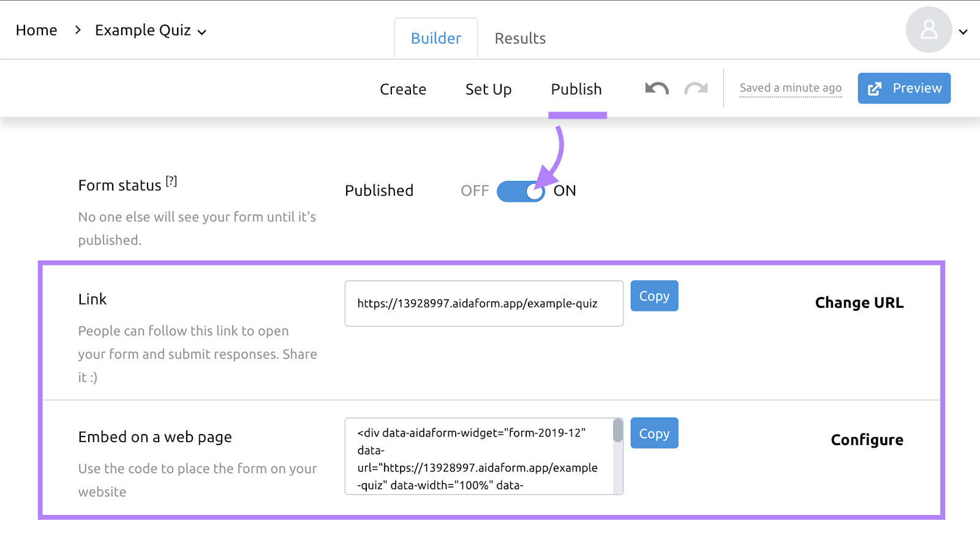Select the Publish step

point(576,90)
